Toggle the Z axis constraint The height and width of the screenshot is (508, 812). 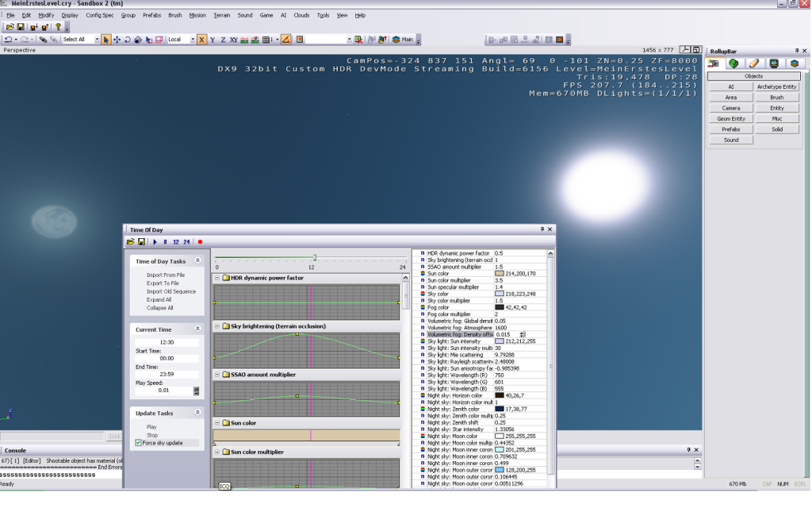tap(223, 40)
